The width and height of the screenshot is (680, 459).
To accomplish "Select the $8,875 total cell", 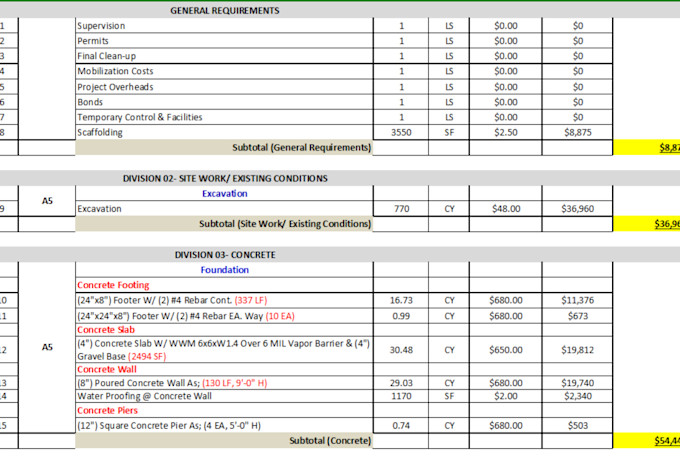I will [x=577, y=132].
